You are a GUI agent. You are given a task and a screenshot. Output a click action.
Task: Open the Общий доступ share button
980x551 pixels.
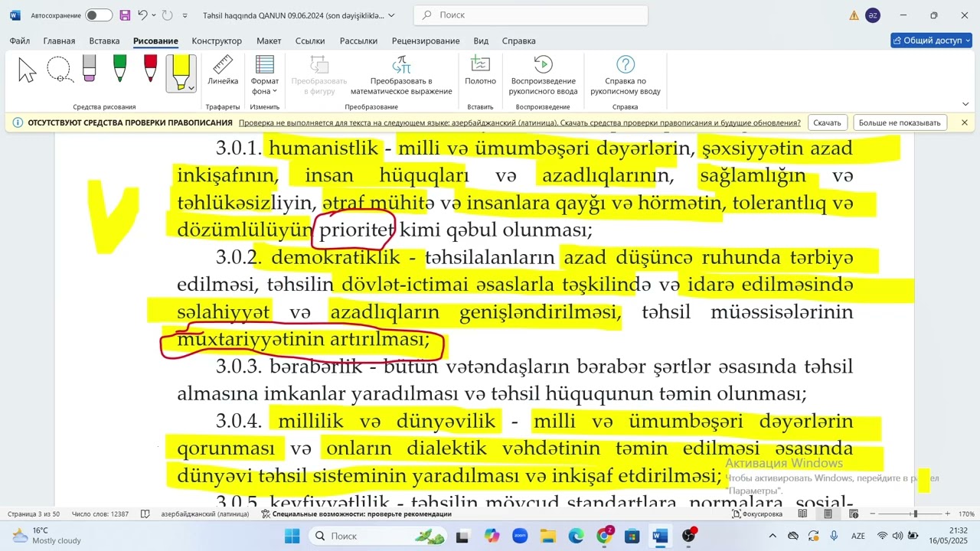tap(931, 41)
